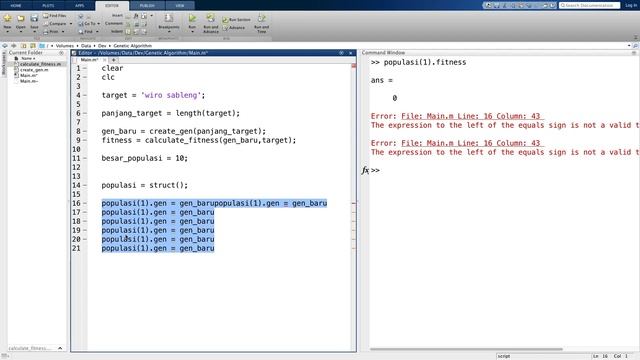Image resolution: width=640 pixels, height=360 pixels.
Task: Click the Go To button
Action: 87,24
